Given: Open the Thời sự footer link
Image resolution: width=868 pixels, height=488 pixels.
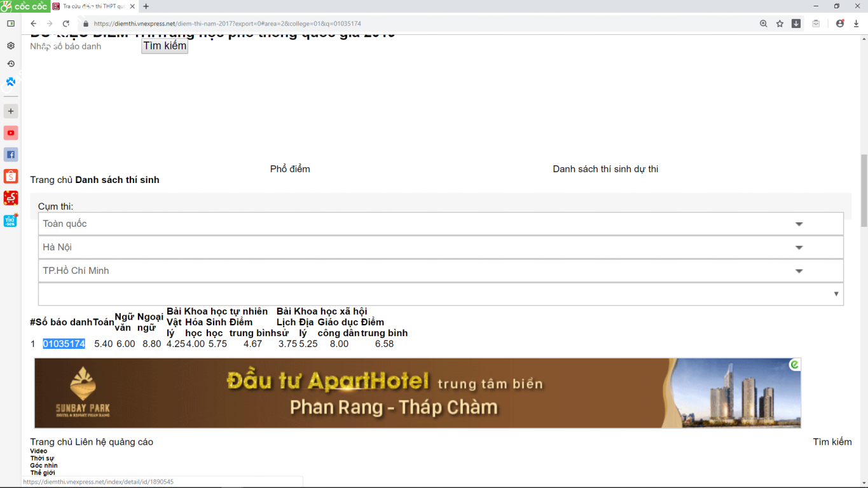Looking at the screenshot, I should 42,458.
